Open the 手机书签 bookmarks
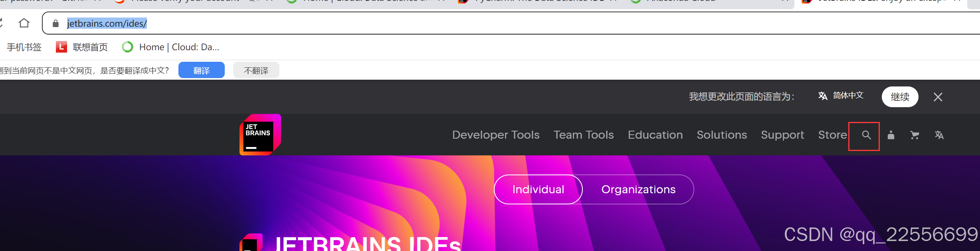The image size is (980, 251). (24, 47)
